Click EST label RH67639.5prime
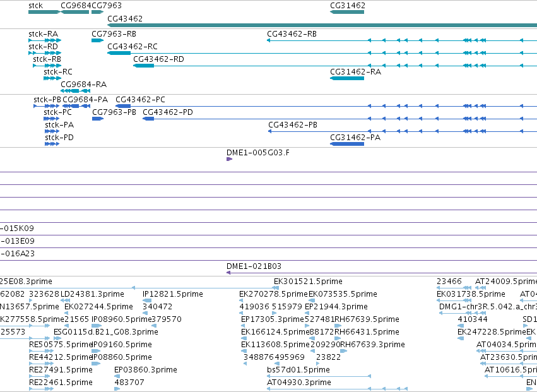 coord(367,319)
